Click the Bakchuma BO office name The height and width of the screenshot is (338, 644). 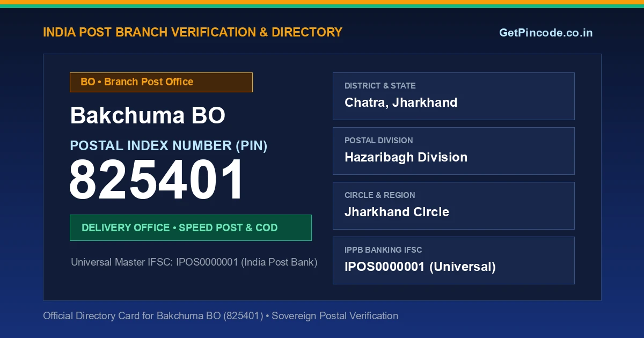click(x=148, y=115)
